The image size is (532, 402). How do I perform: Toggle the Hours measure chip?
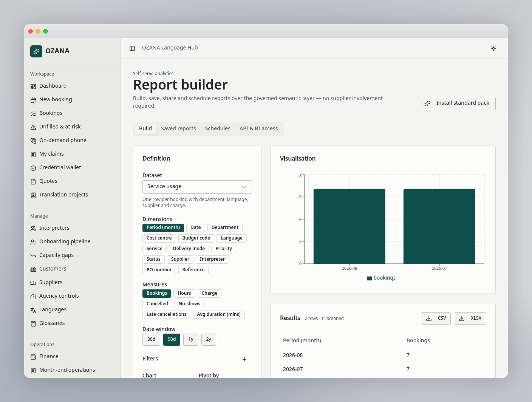(184, 293)
